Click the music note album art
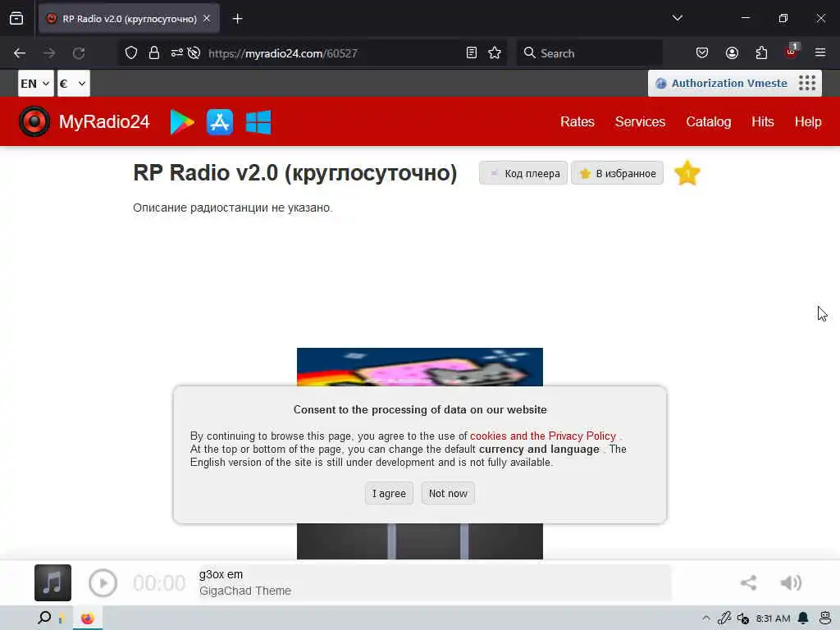Screen dimensions: 840x630 point(52,583)
